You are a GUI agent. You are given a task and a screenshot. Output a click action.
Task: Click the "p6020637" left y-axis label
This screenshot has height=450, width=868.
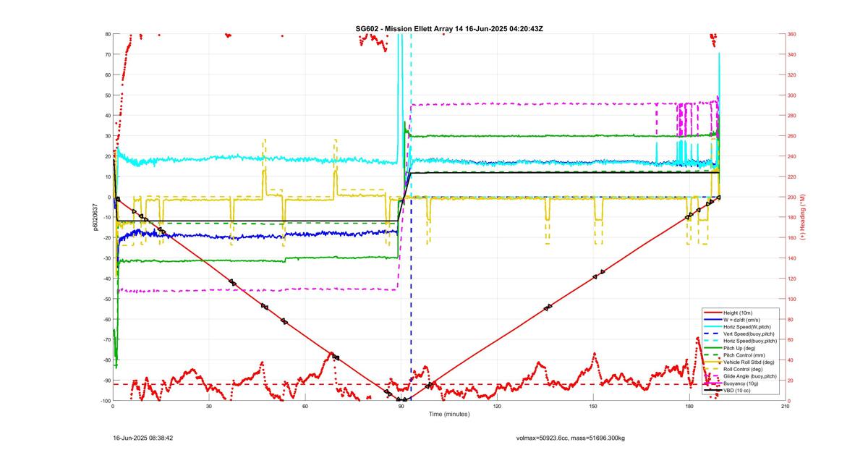click(95, 217)
